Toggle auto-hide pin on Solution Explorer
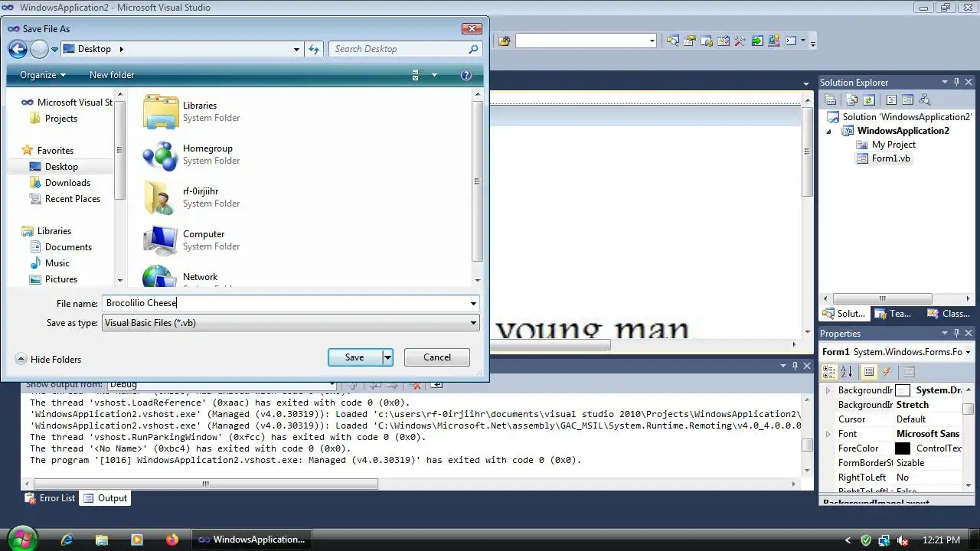Viewport: 980px width, 551px height. coord(956,83)
